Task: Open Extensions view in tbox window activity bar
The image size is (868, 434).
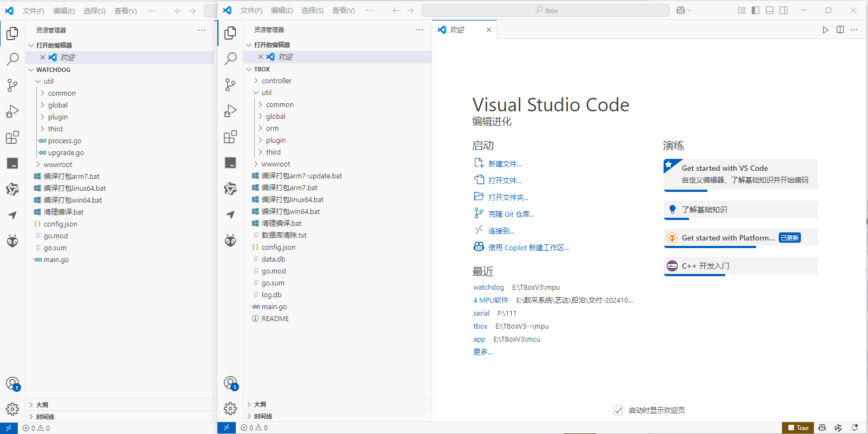Action: coord(230,137)
